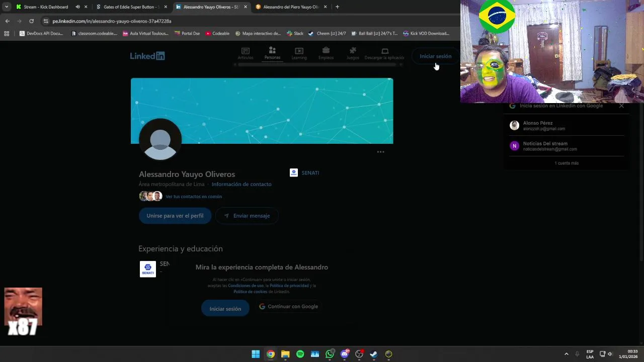Screen dimensions: 644x362
Task: Click Iniciar sesión in the top nav
Action: 436,56
